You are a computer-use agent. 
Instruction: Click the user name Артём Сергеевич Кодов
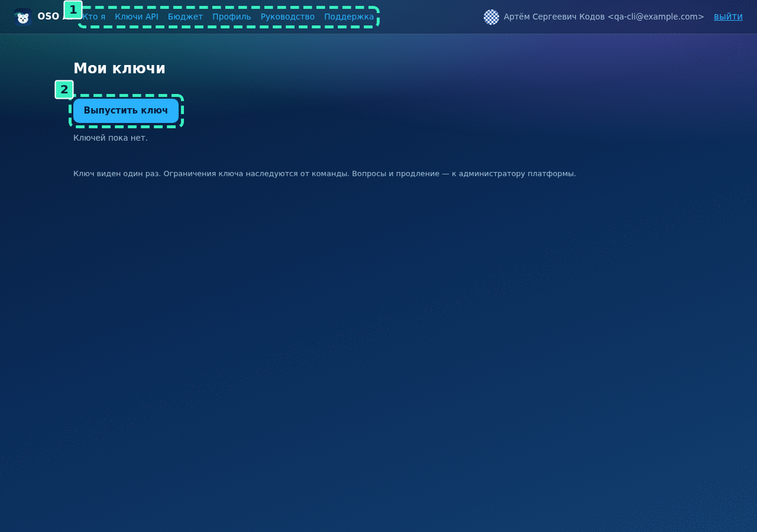[554, 17]
